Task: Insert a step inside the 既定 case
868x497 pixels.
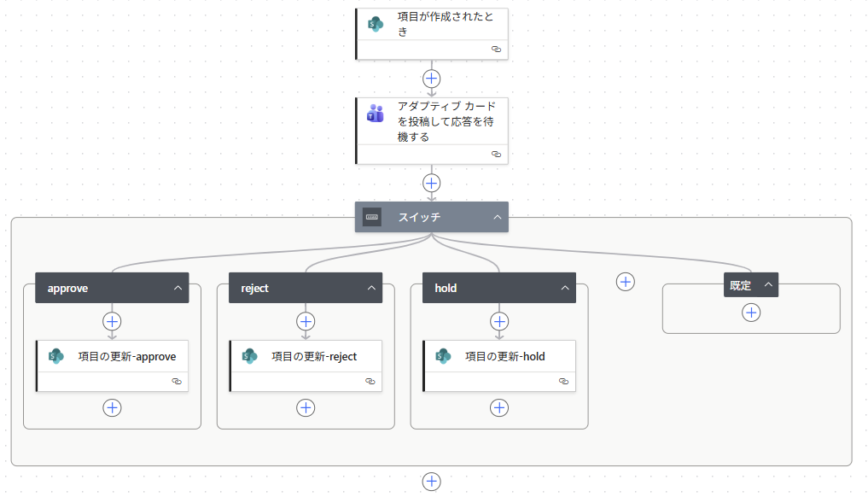Action: tap(751, 313)
